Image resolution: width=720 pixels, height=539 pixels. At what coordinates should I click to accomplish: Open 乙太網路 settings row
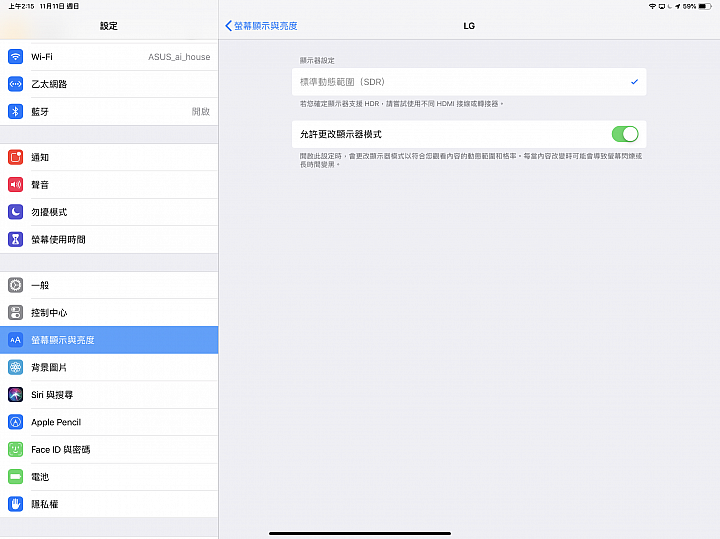pos(109,84)
